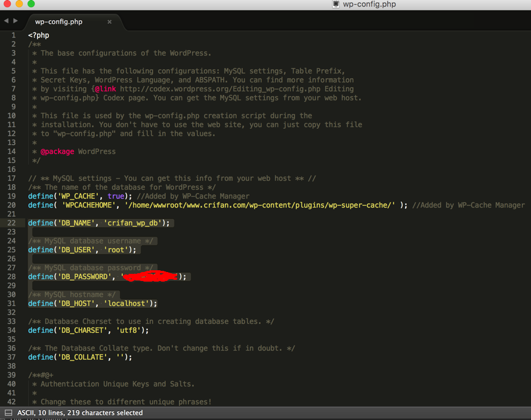This screenshot has height=420, width=531.
Task: Click the 'true' keyword on line 19
Action: pyautogui.click(x=116, y=196)
